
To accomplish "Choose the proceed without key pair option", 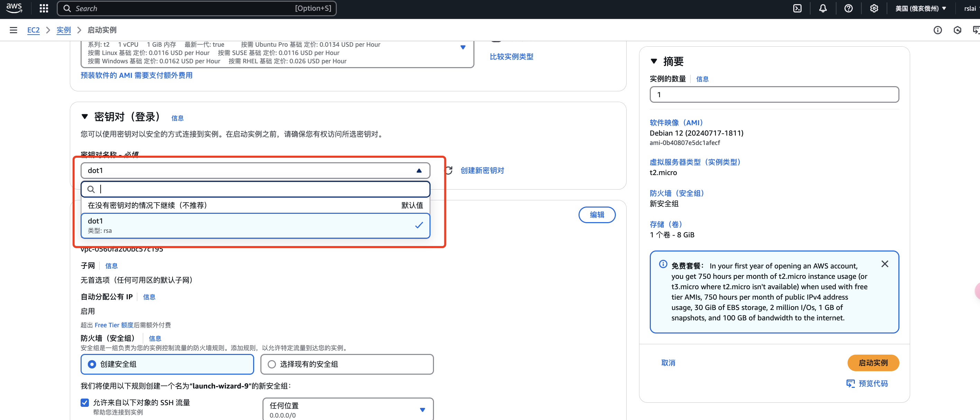I will click(x=255, y=205).
